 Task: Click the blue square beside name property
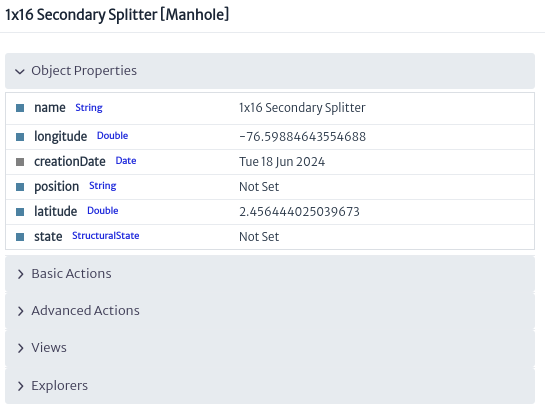(20, 108)
